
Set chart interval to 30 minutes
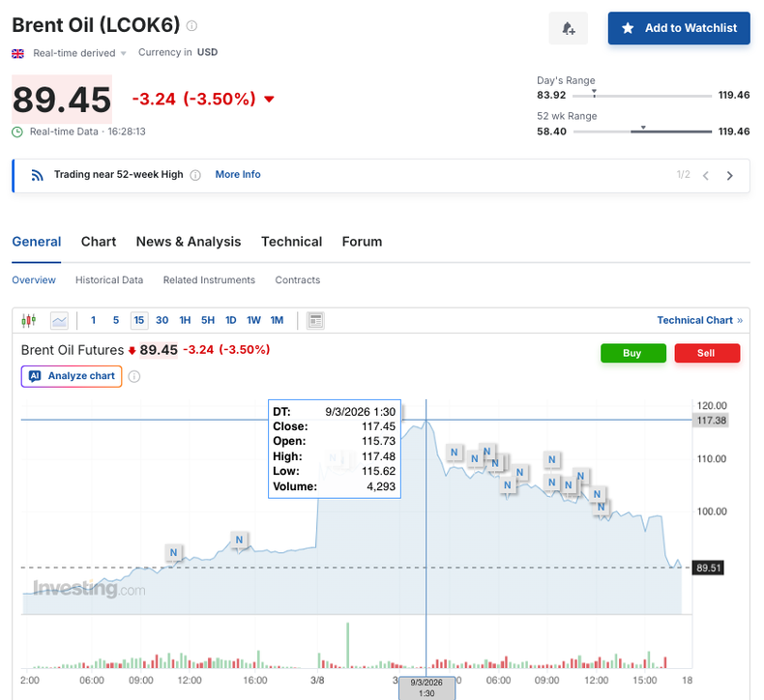(162, 321)
